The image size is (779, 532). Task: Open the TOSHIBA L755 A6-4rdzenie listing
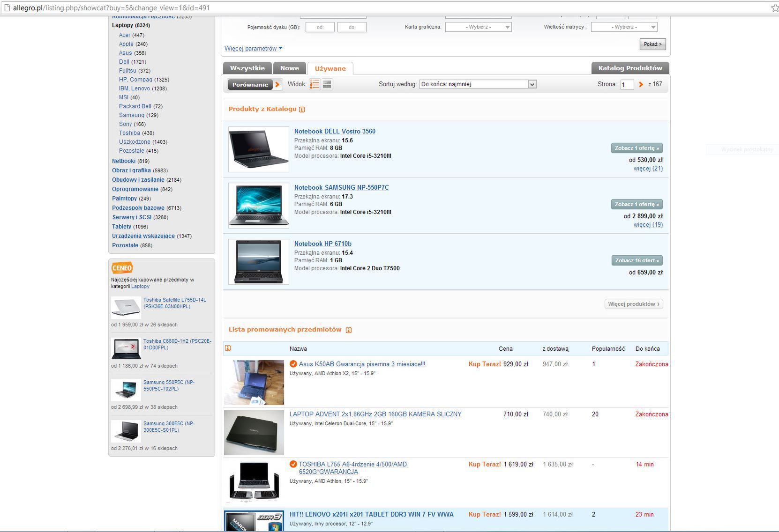(353, 468)
